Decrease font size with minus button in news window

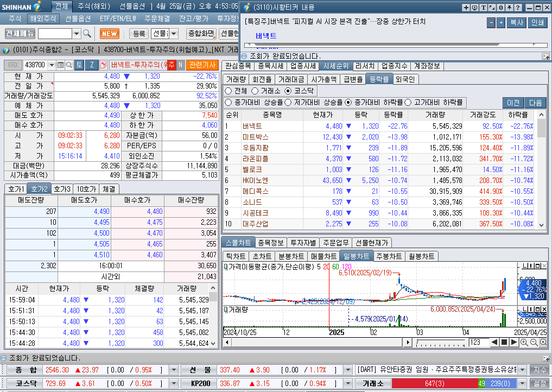(491, 23)
